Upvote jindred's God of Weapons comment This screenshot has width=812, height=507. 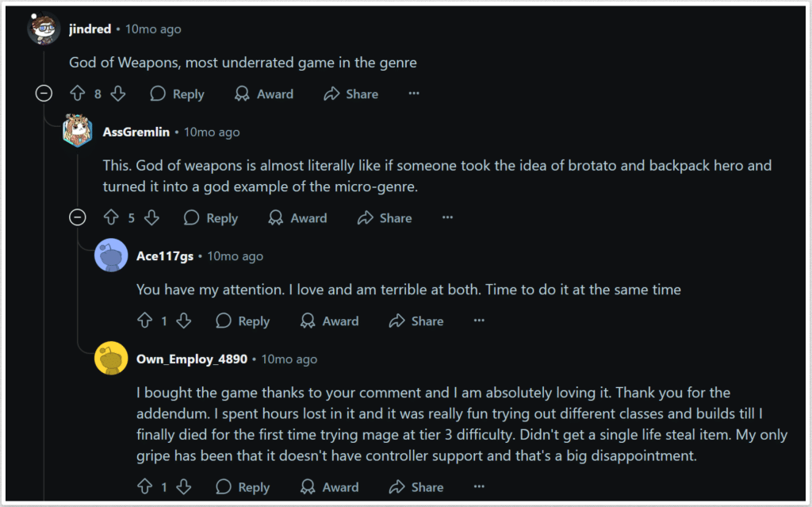click(x=77, y=94)
